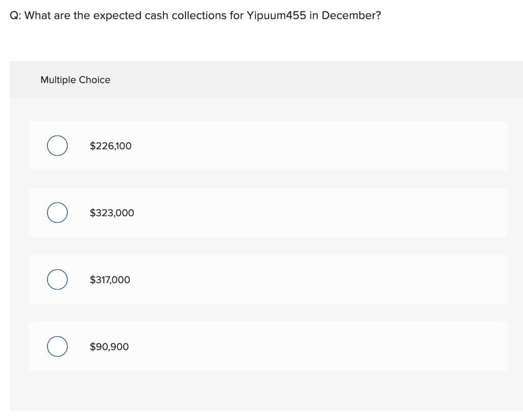Select the circle next to $226,100
This screenshot has width=523, height=420.
(57, 146)
